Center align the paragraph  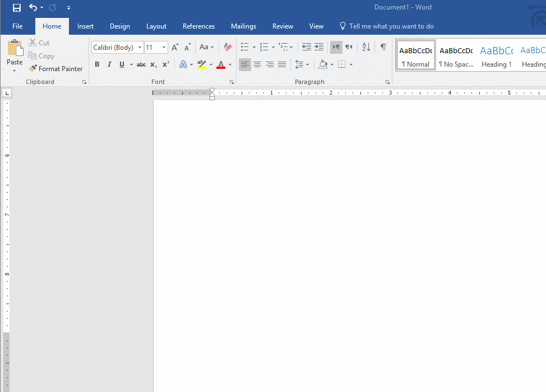click(x=257, y=65)
